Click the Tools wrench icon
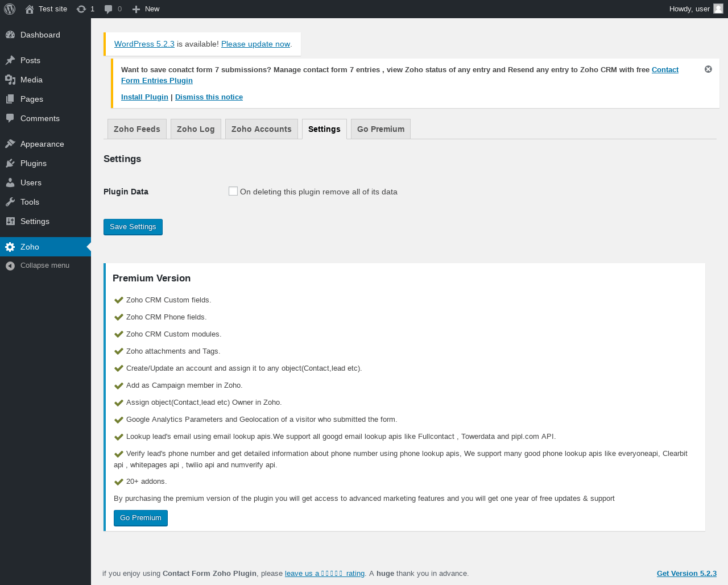The width and height of the screenshot is (728, 585). pos(10,202)
